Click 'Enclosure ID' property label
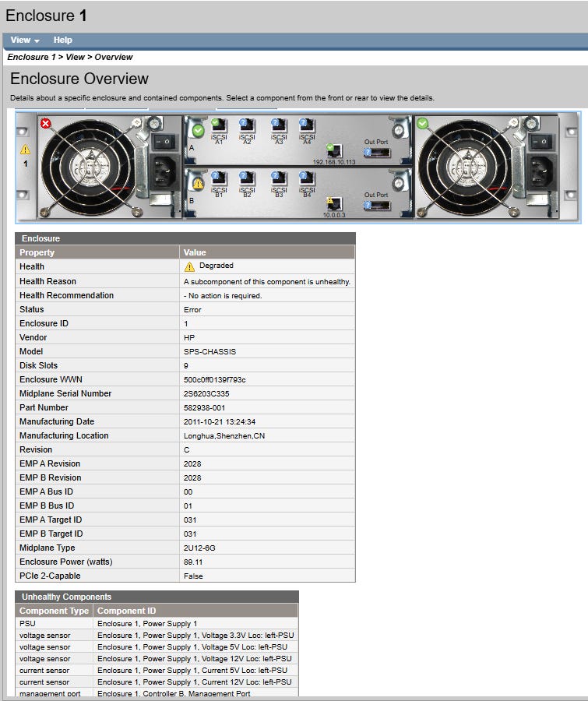Screen dimensions: 588x701 [44, 323]
